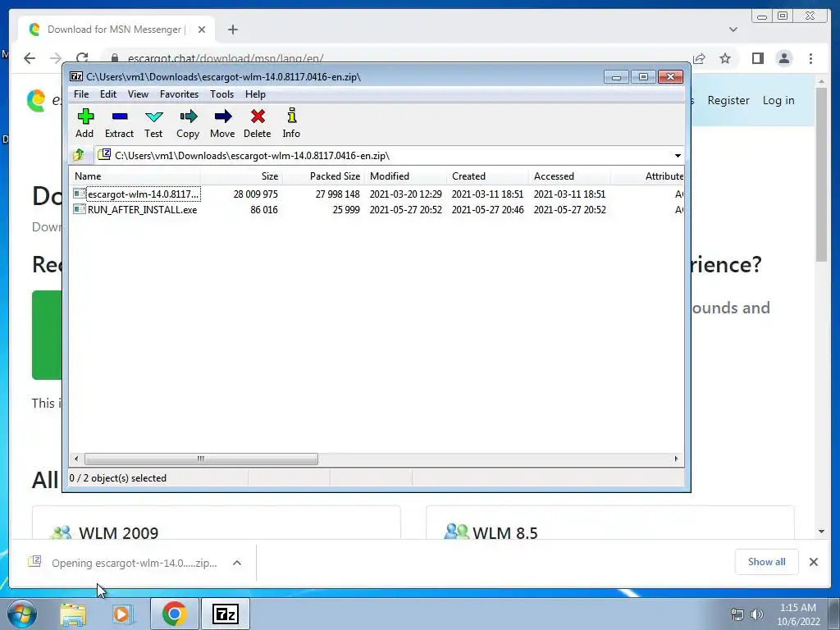
Task: Select the Download for MSN Messenger tab
Action: [116, 30]
